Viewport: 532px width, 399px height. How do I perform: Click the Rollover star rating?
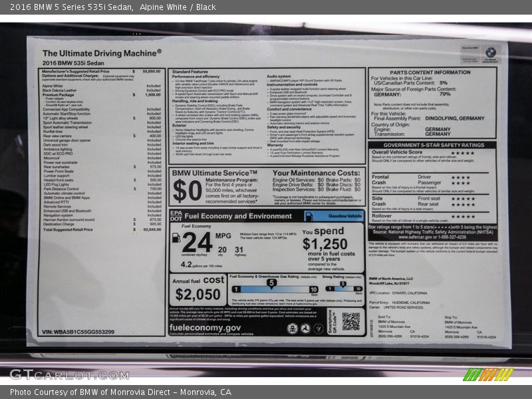(462, 216)
